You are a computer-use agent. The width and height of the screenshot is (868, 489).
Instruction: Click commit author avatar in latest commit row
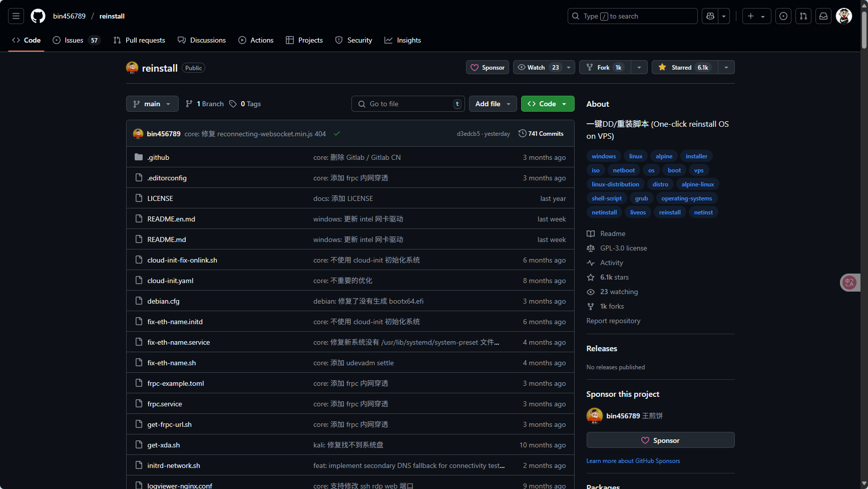coord(138,134)
